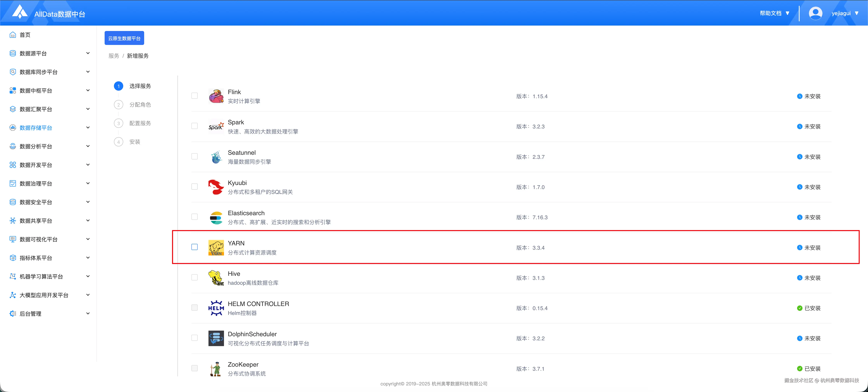Click the DolphinScheduler logo icon
Viewport: 868px width, 392px height.
216,338
